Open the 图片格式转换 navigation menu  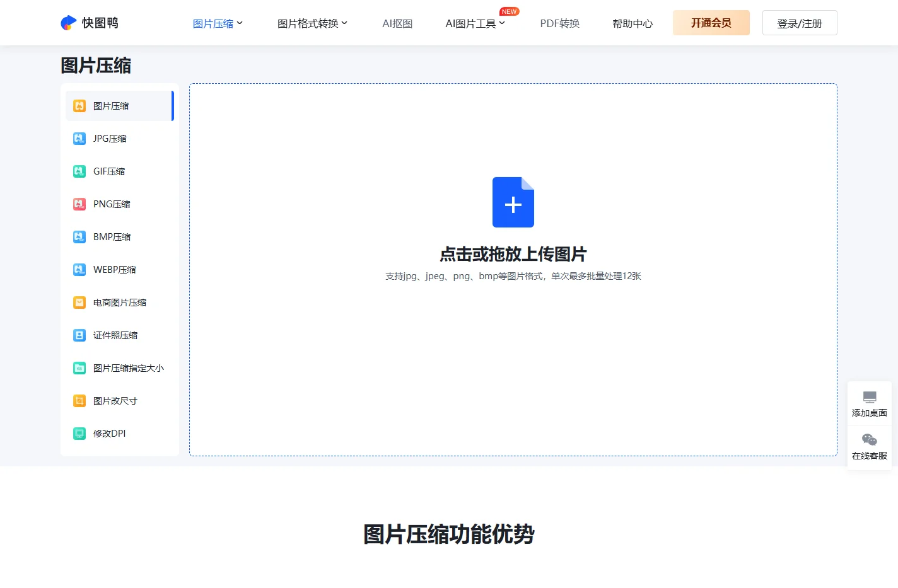(308, 23)
